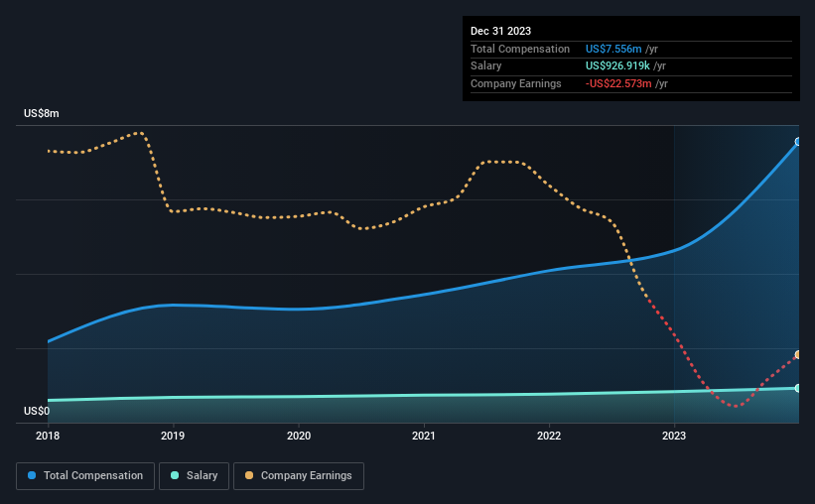
Task: Click the 2021 x-axis label
Action: pyautogui.click(x=424, y=436)
